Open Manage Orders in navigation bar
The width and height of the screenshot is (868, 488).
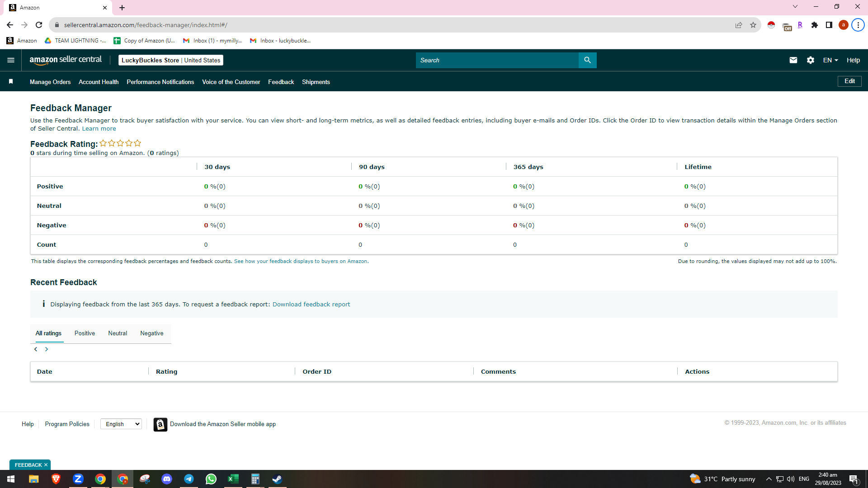pos(50,82)
